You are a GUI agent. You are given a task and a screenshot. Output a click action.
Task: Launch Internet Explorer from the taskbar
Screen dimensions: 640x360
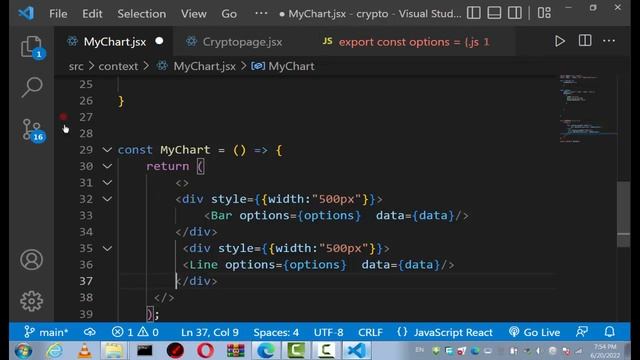click(54, 351)
